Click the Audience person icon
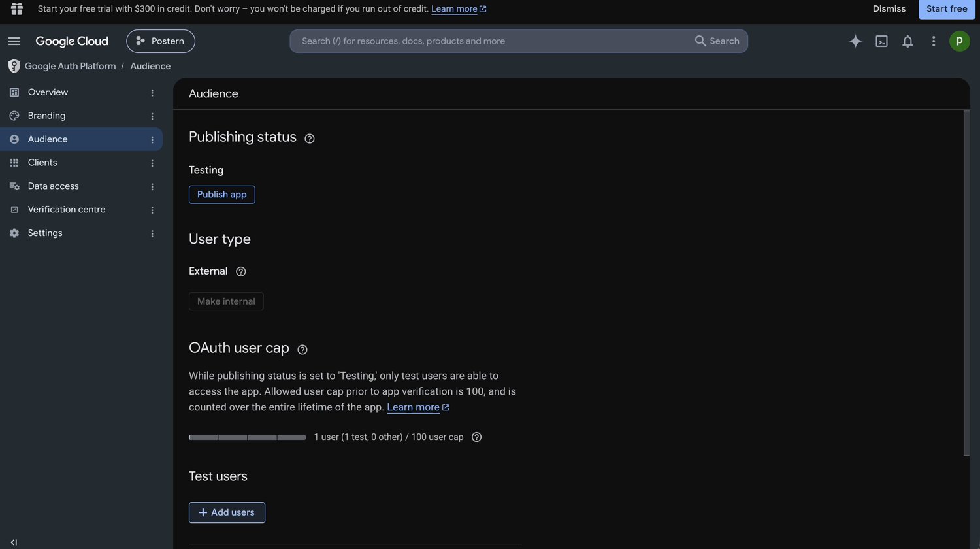 coord(14,139)
